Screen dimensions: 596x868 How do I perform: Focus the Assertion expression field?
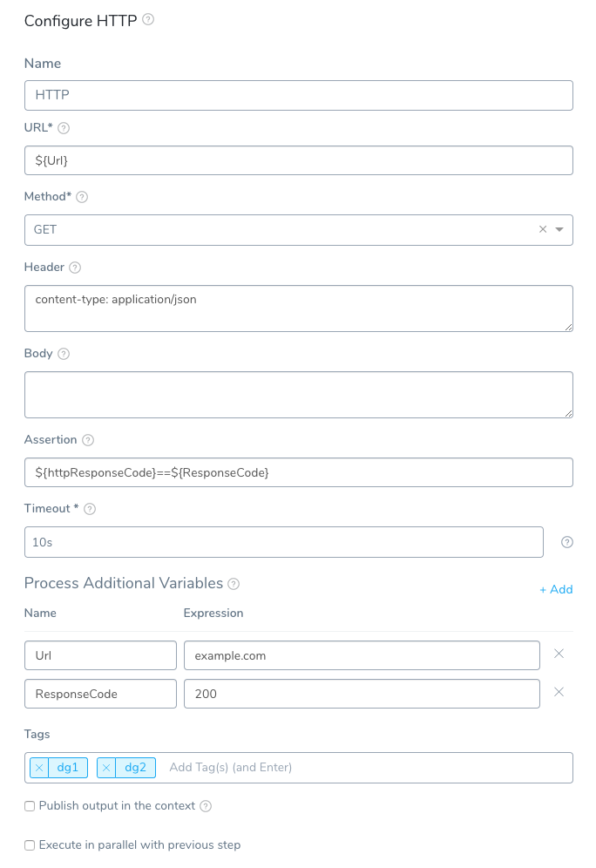tap(299, 472)
